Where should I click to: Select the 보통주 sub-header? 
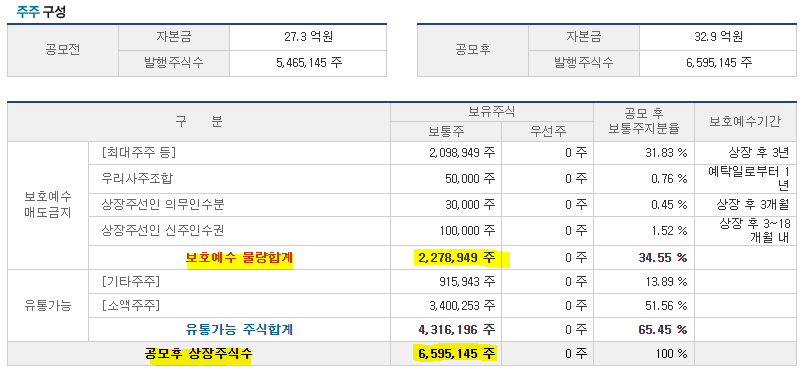(446, 131)
